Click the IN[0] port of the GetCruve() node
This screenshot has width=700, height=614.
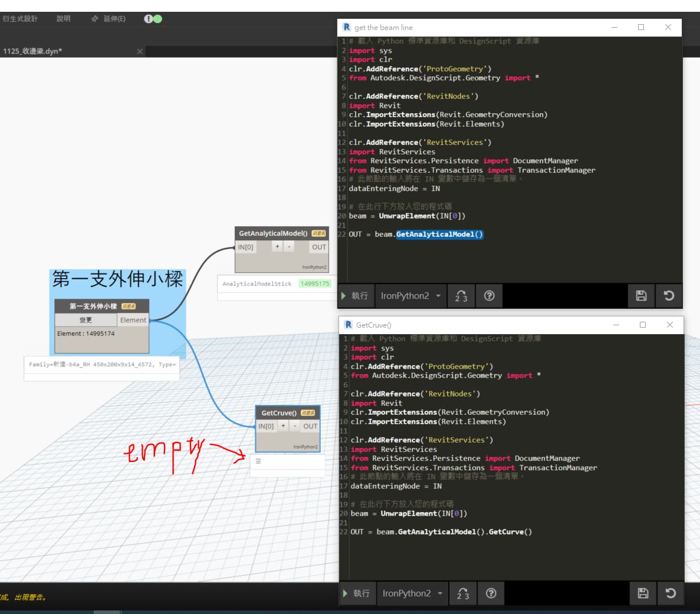click(x=266, y=427)
